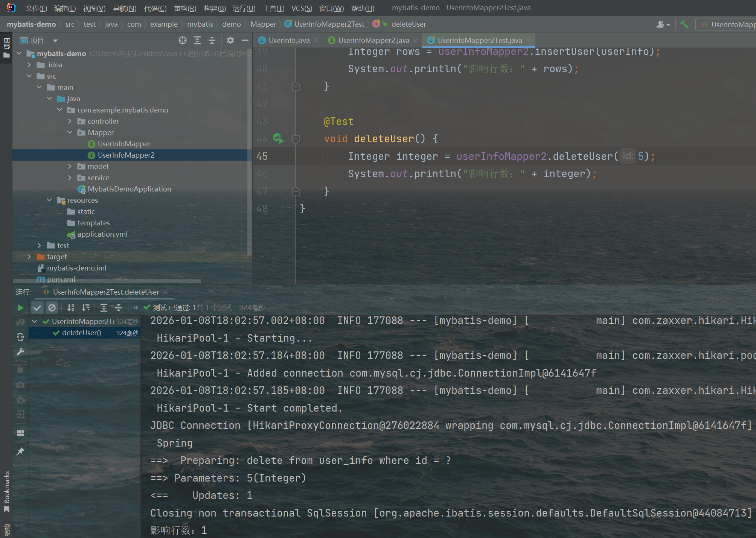
Task: Toggle the show passed tests checkmark button
Action: coord(37,308)
